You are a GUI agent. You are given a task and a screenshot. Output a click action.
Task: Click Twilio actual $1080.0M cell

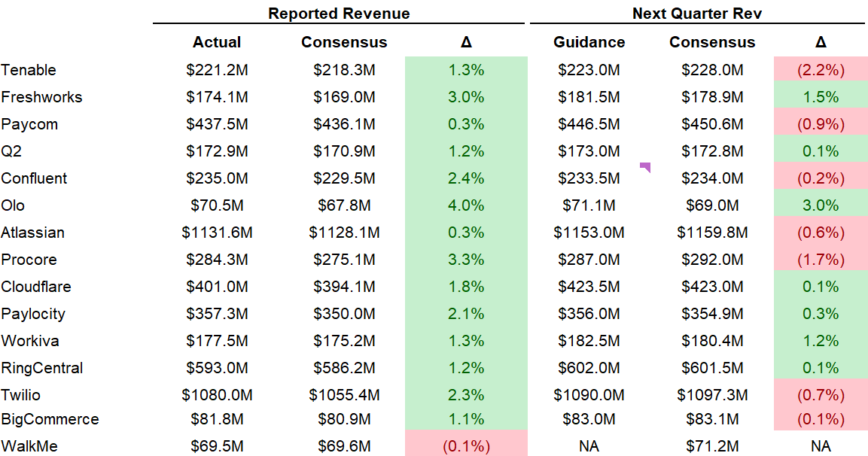[217, 396]
